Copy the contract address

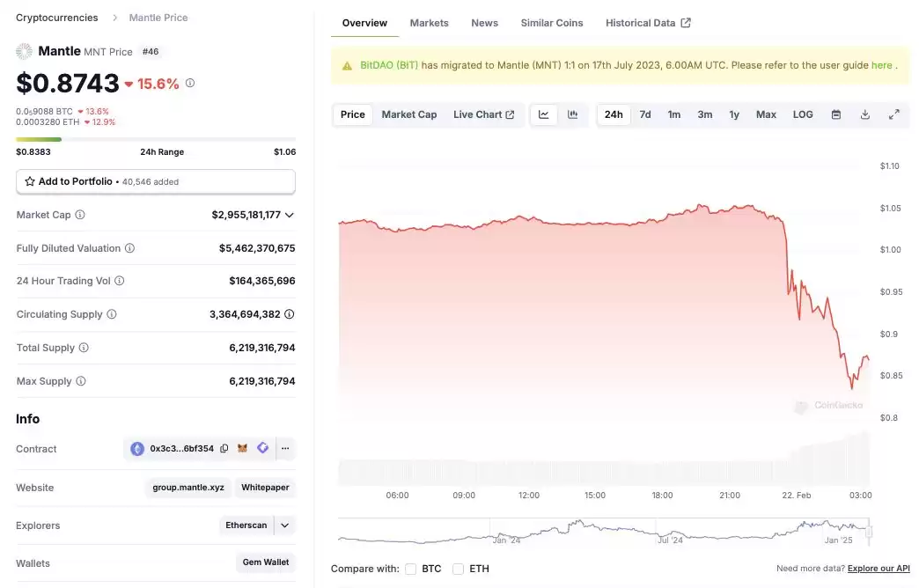(x=224, y=448)
